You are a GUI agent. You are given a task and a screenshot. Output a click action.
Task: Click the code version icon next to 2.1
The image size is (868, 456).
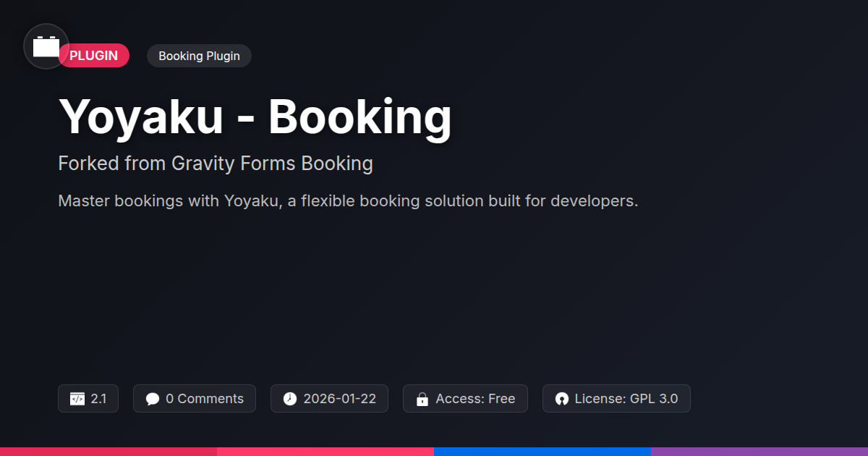[77, 399]
